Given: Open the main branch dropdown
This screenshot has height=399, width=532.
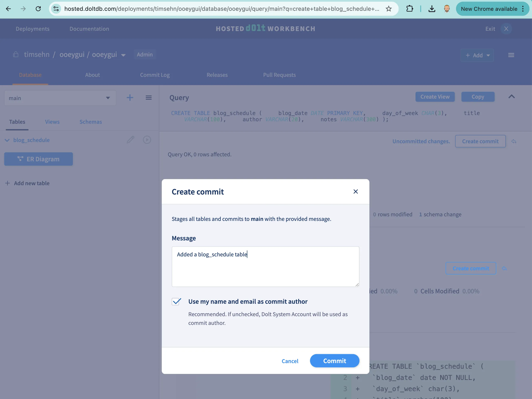Looking at the screenshot, I should coord(60,98).
